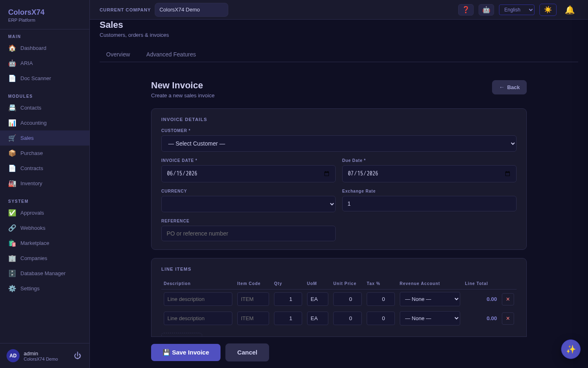This screenshot has height=368, width=588.
Task: Click the power logout icon
Action: coord(78,356)
